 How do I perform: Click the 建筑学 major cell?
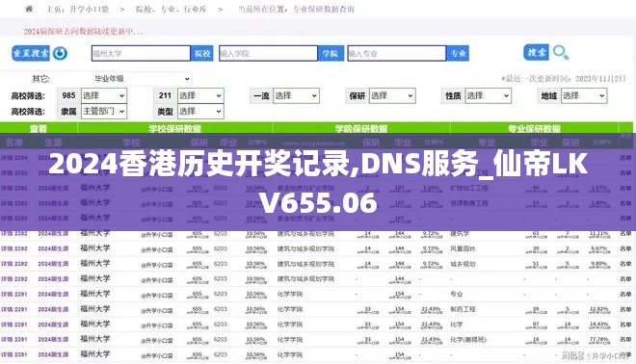tap(460, 234)
